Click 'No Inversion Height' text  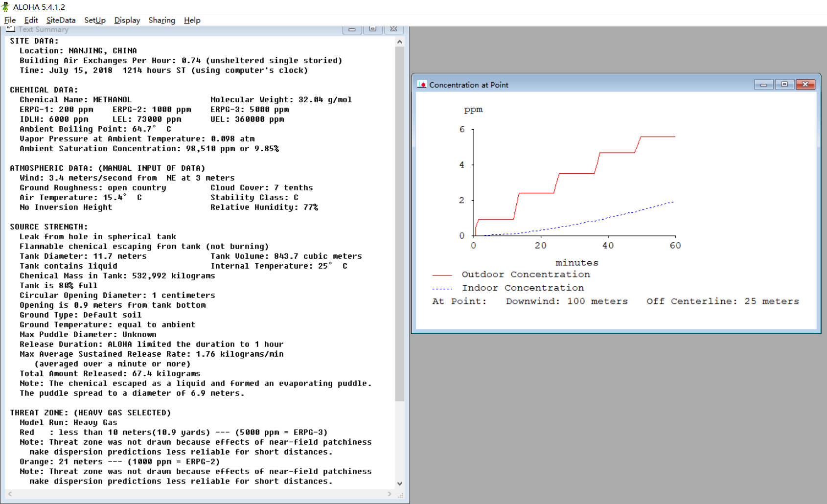click(66, 207)
